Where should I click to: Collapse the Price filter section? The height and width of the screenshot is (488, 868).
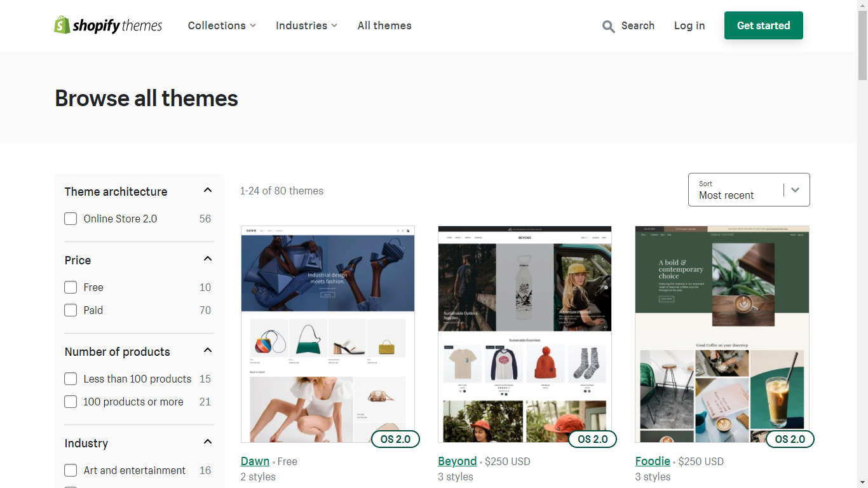[207, 259]
